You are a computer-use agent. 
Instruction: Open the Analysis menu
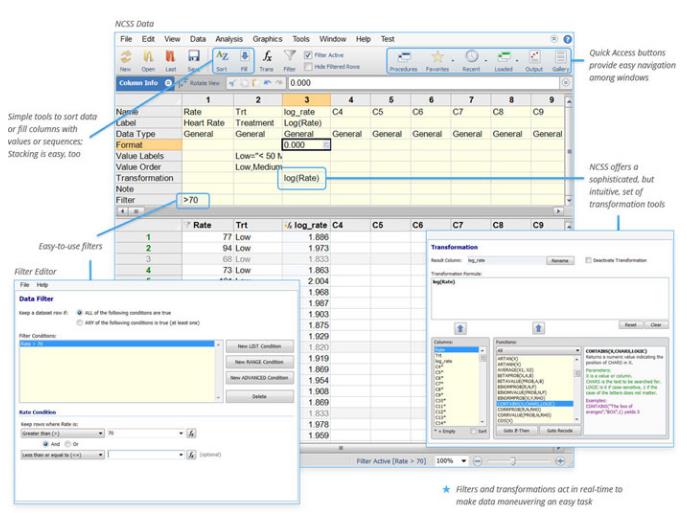click(229, 39)
